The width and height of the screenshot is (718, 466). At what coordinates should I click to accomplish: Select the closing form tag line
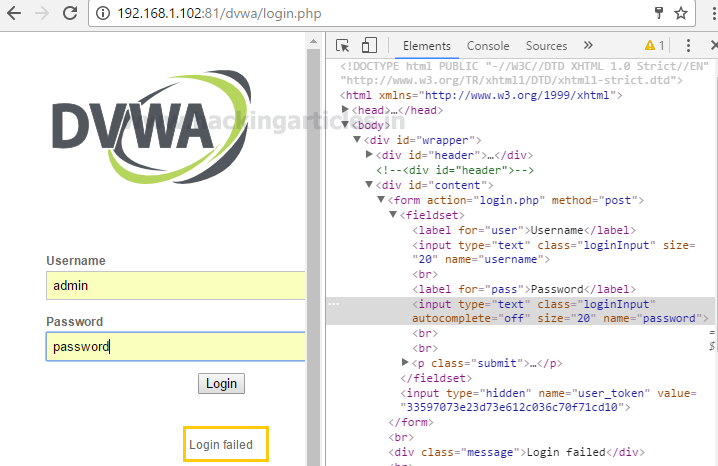pyautogui.click(x=411, y=422)
